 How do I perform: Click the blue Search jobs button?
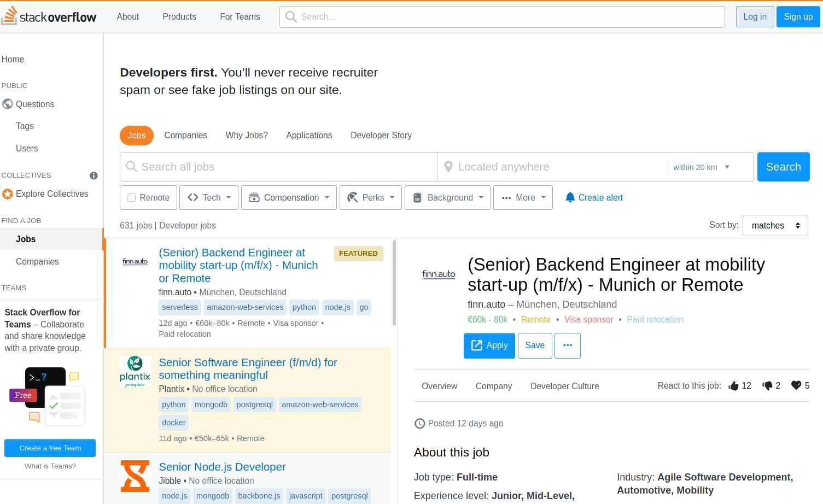(x=784, y=167)
